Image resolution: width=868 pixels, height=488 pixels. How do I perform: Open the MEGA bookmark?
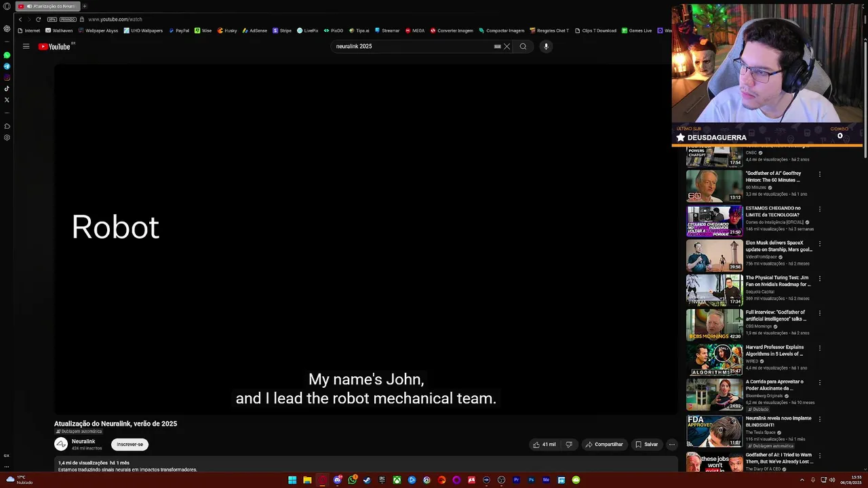[415, 30]
